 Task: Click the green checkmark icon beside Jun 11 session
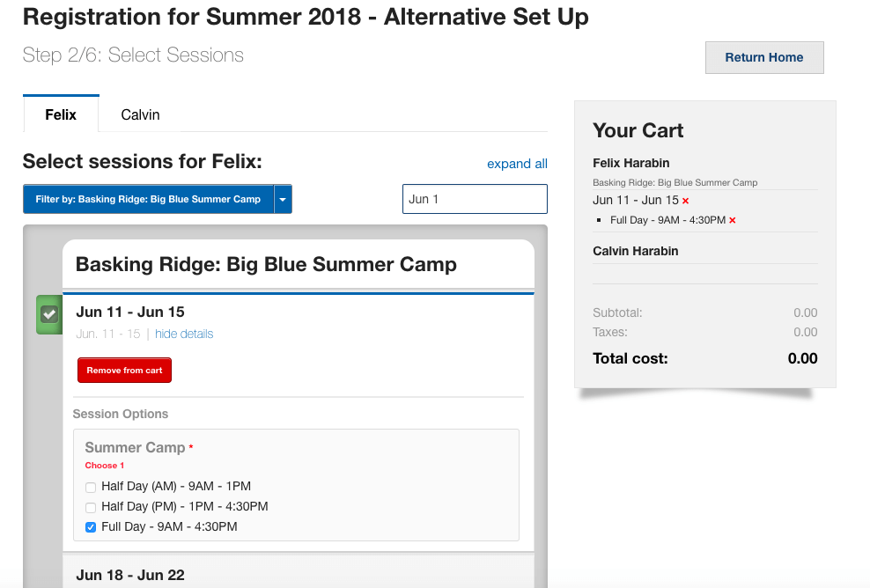(49, 314)
